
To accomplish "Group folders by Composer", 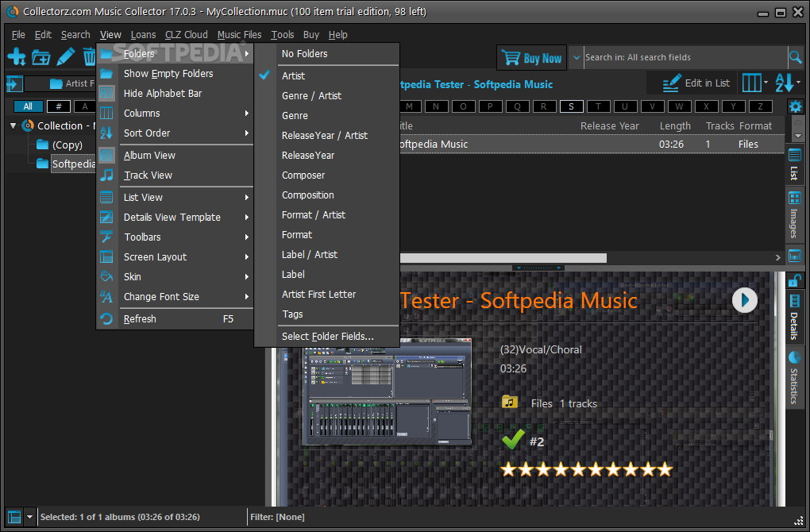I will [327, 175].
